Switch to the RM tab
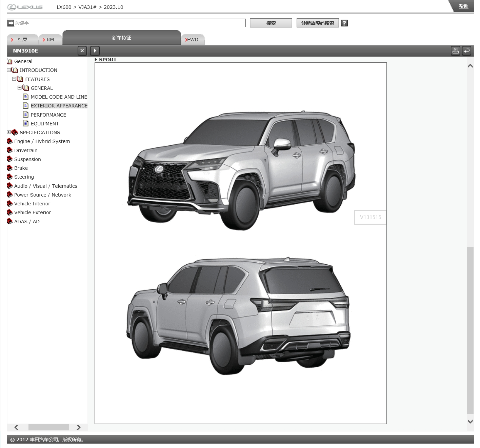The height and width of the screenshot is (448, 480). coord(50,40)
